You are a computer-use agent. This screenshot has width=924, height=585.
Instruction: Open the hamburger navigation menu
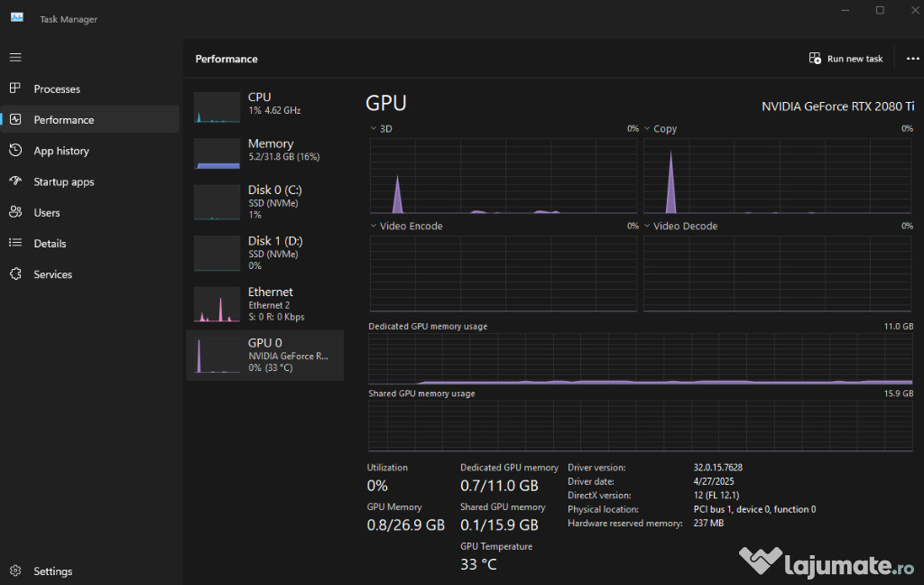pos(15,57)
